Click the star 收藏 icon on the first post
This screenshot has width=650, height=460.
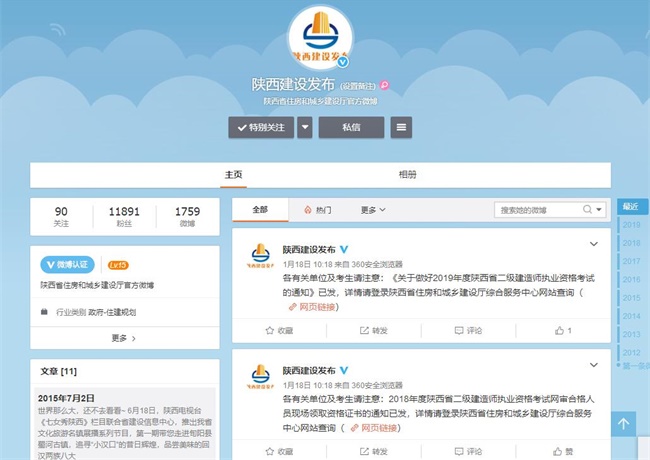tap(269, 330)
